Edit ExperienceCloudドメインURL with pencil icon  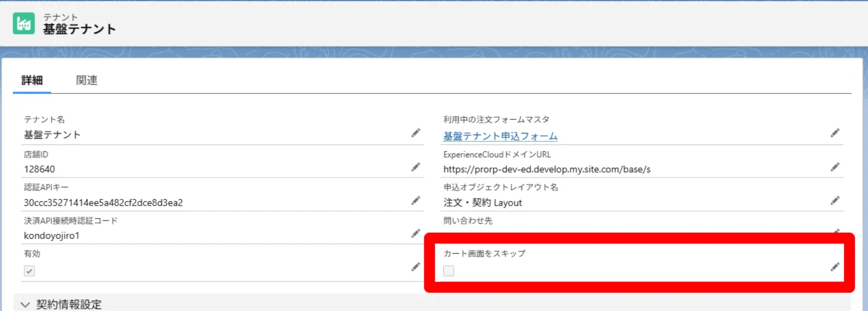tap(835, 167)
